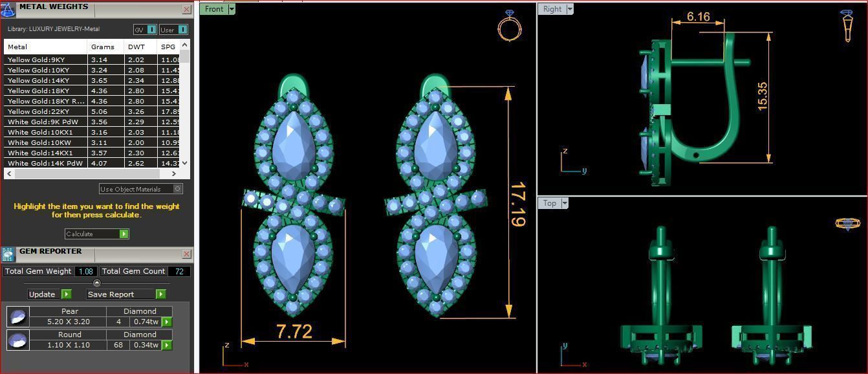This screenshot has width=868, height=374.
Task: Click the 7.72 width dimension label
Action: [294, 331]
